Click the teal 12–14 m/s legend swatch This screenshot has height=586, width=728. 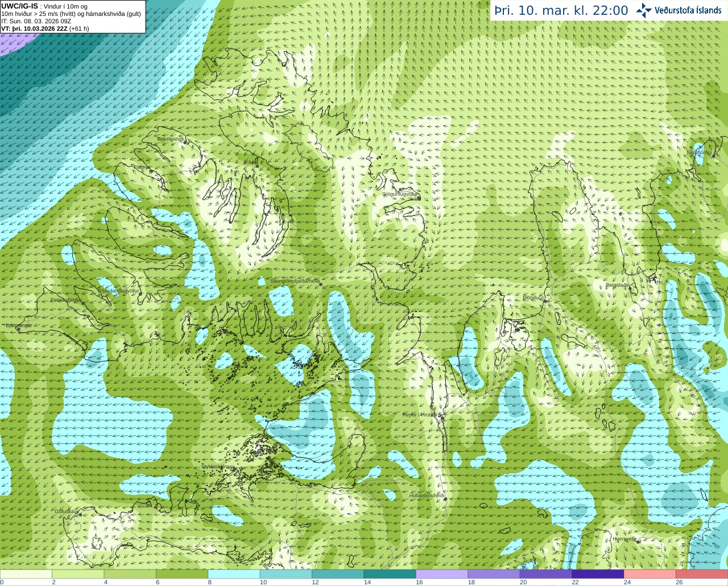point(338,574)
